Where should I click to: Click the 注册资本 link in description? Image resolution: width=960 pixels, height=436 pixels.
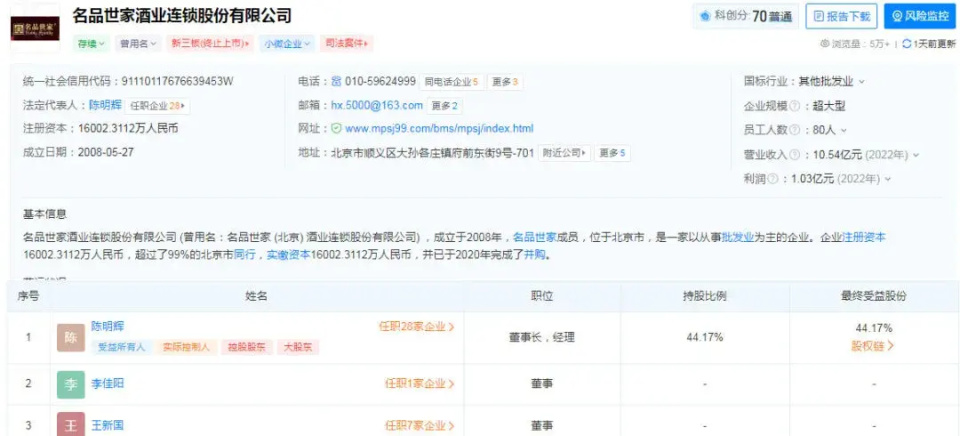864,237
